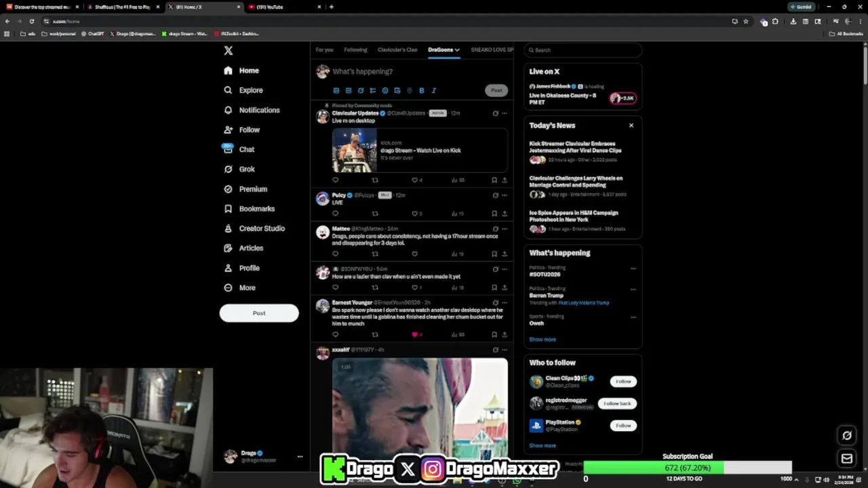The width and height of the screenshot is (868, 488).
Task: Click the X logo above the sidebar
Action: (x=229, y=51)
